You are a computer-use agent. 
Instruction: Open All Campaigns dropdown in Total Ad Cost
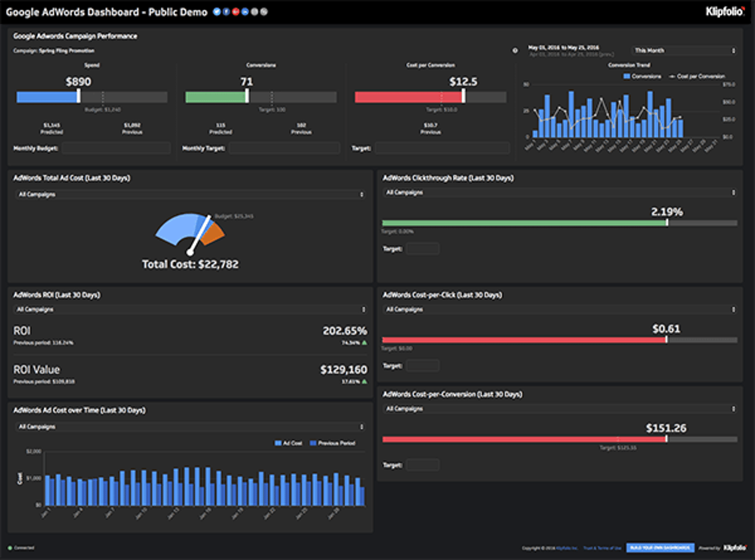point(190,194)
